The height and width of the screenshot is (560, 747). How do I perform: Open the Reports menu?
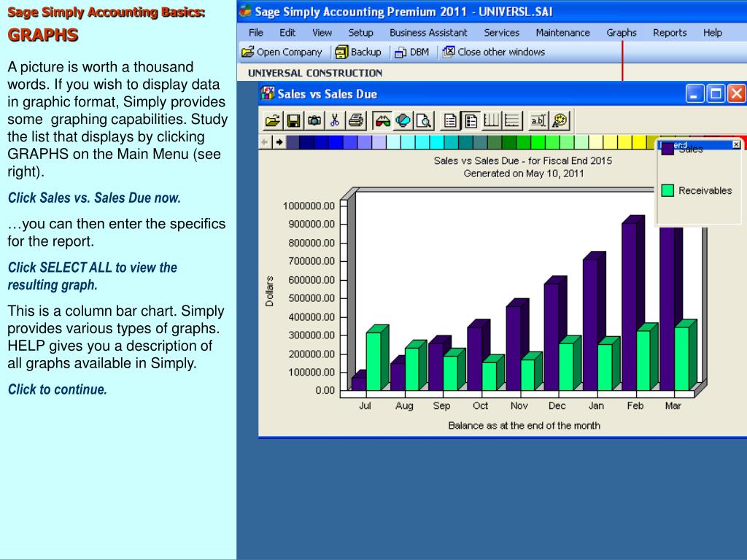click(x=670, y=32)
